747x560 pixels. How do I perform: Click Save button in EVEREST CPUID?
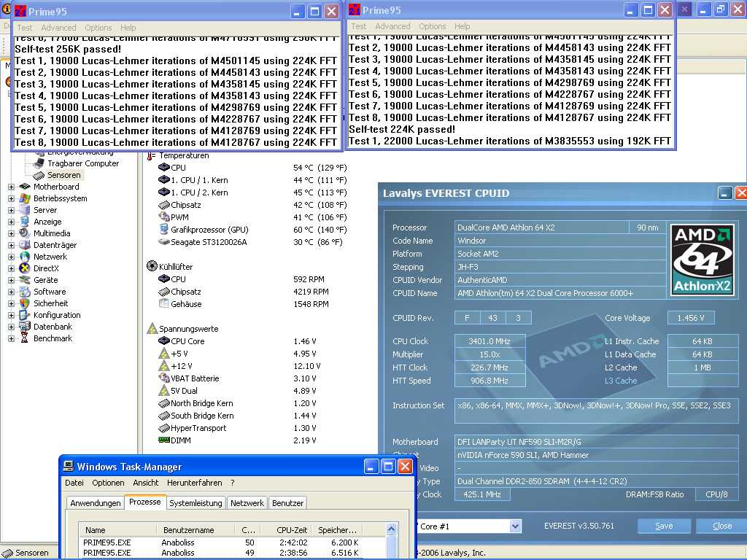(664, 526)
